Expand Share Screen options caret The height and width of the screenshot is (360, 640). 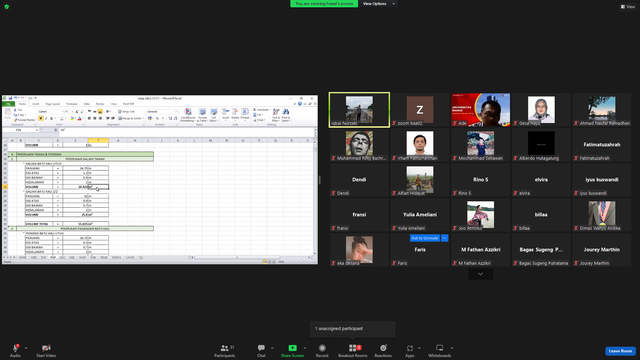coord(305,348)
